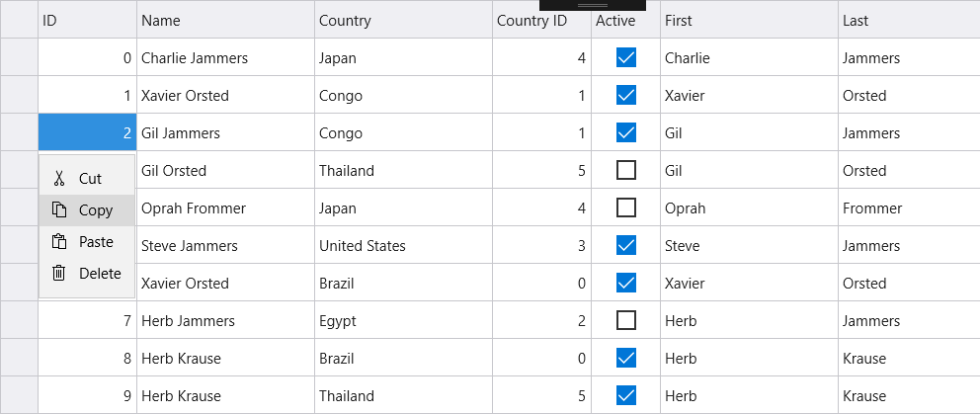Screen dimensions: 980x415
Task: Click the trash can Delete icon
Action: (x=59, y=274)
